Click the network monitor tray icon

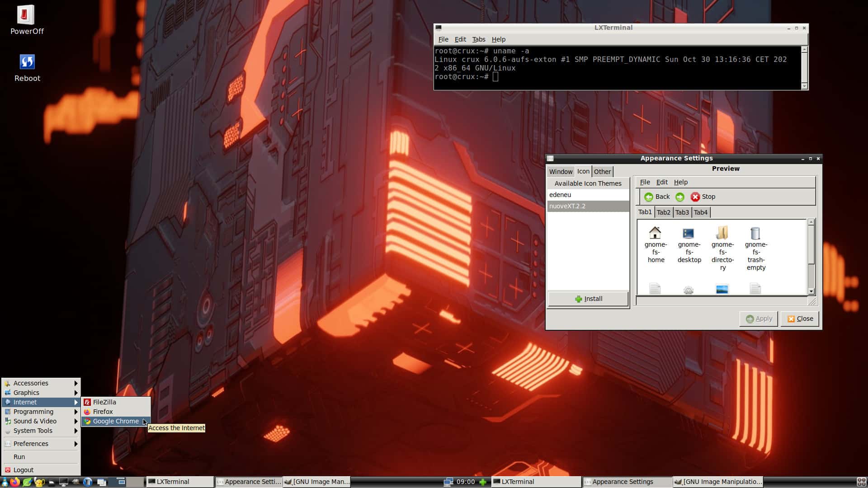pos(448,482)
